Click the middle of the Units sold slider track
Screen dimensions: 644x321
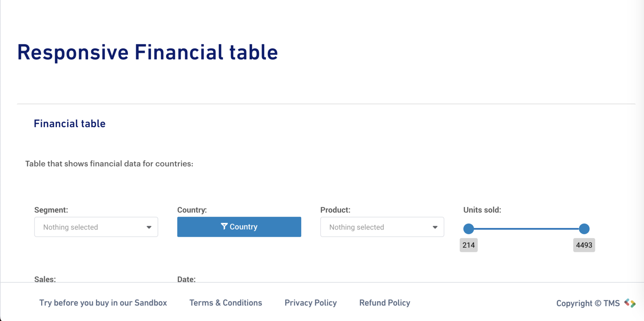click(x=526, y=229)
